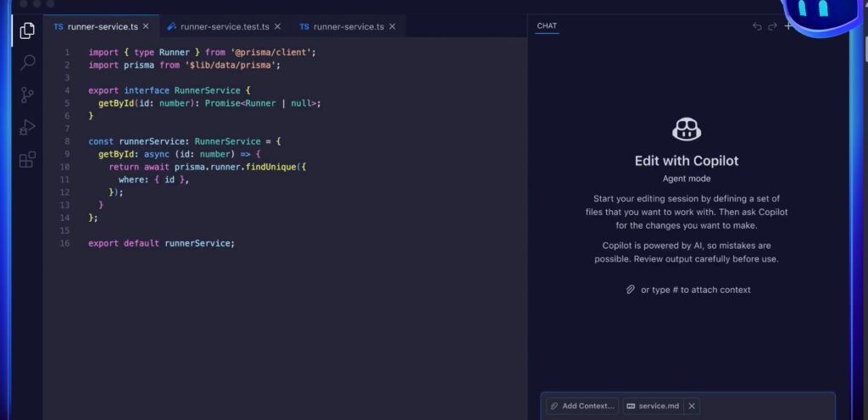Select the CHAT panel tab
868x420 pixels.
(x=547, y=25)
